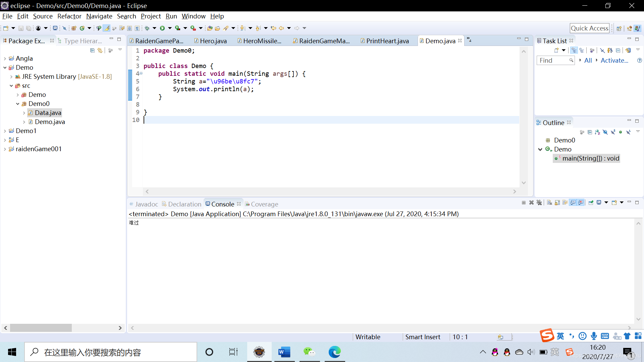The width and height of the screenshot is (644, 362).
Task: Click the green Run button in toolbar
Action: click(162, 28)
